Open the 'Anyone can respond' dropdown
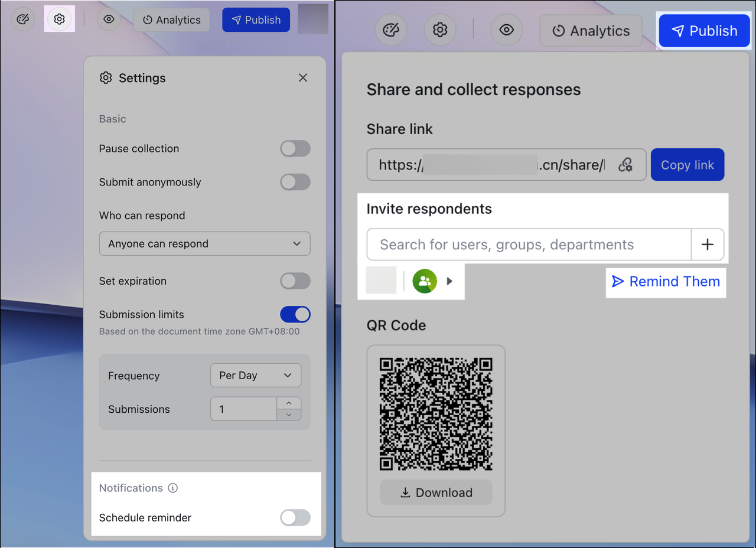Image resolution: width=756 pixels, height=548 pixels. pyautogui.click(x=205, y=244)
